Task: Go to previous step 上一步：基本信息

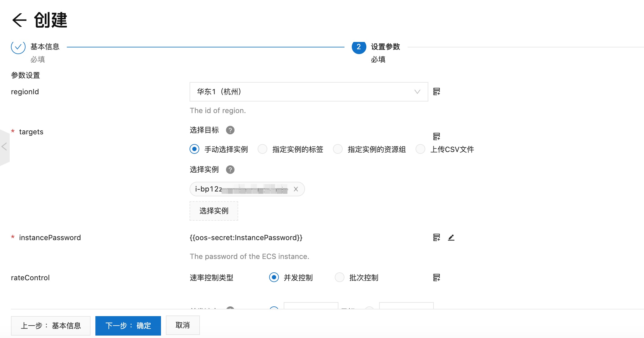Action: point(51,326)
